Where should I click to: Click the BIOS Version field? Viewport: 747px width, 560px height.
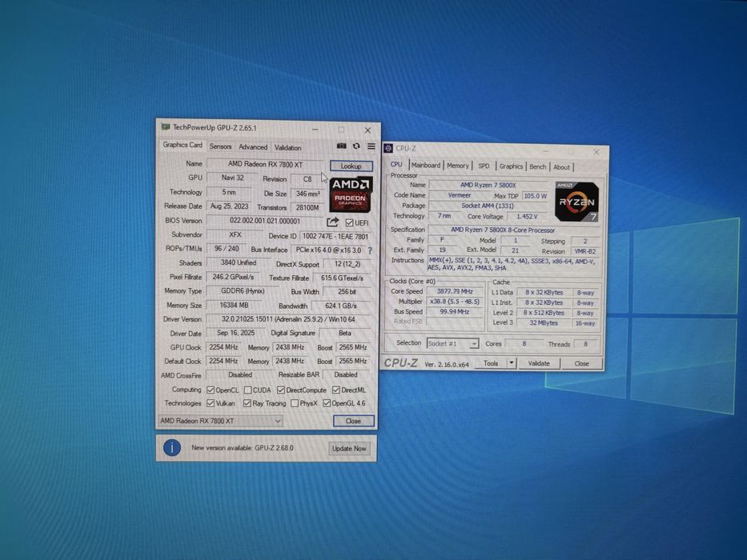coord(265,221)
